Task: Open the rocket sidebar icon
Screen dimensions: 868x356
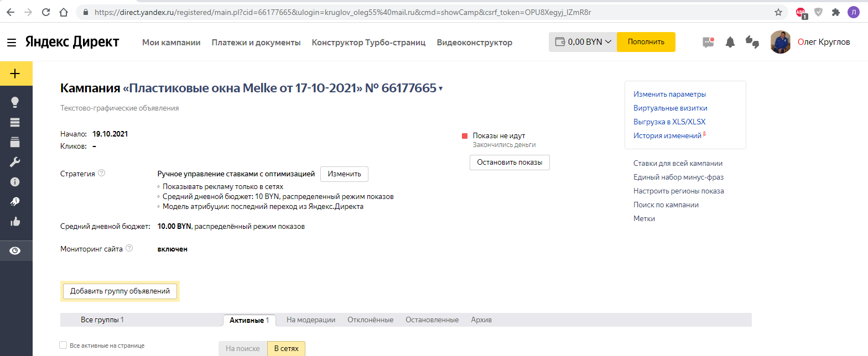Action: tap(15, 202)
